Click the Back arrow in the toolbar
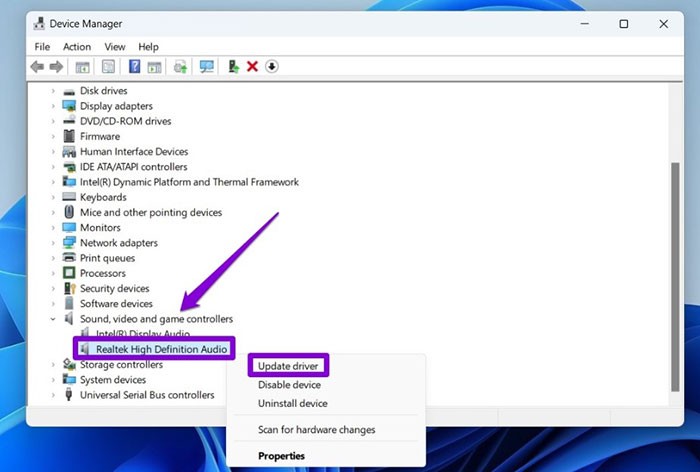This screenshot has height=472, width=700. (37, 67)
